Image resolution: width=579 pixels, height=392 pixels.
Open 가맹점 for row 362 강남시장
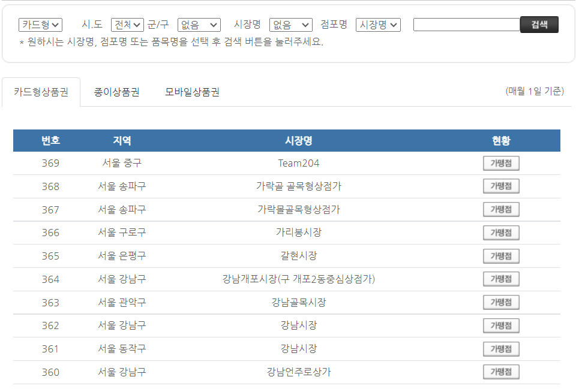[x=501, y=325]
